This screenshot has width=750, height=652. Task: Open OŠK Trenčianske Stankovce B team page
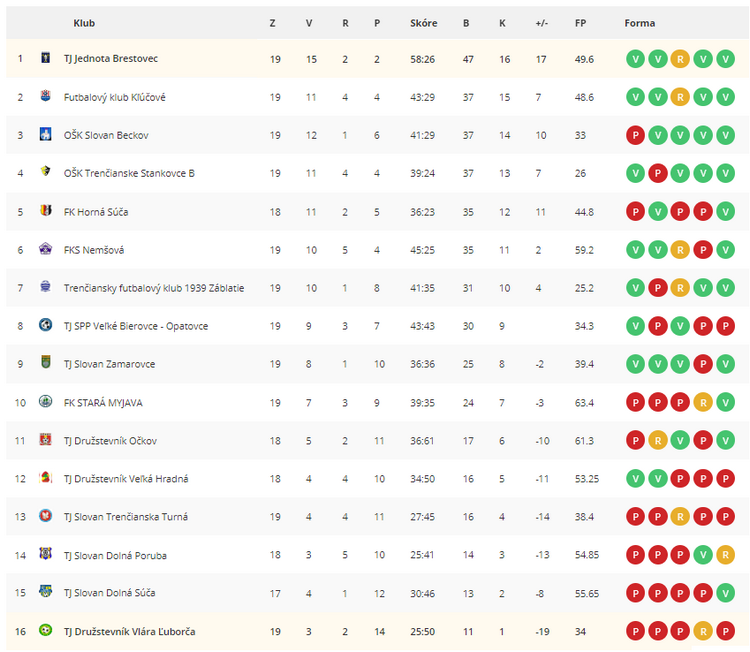(129, 173)
